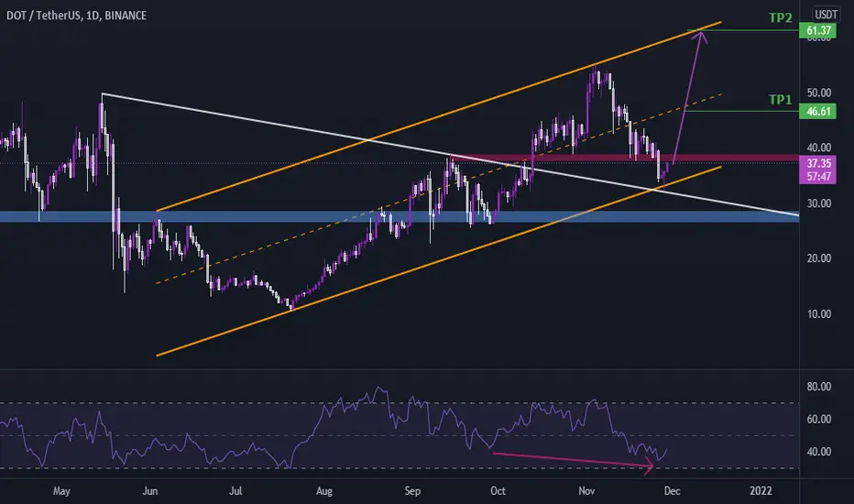Select the pink RSI divergence arrow
Image resolution: width=854 pixels, height=504 pixels.
pos(572,459)
